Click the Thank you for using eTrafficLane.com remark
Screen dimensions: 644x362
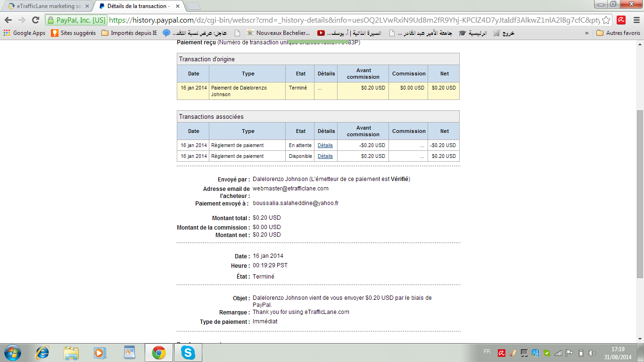pos(301,312)
